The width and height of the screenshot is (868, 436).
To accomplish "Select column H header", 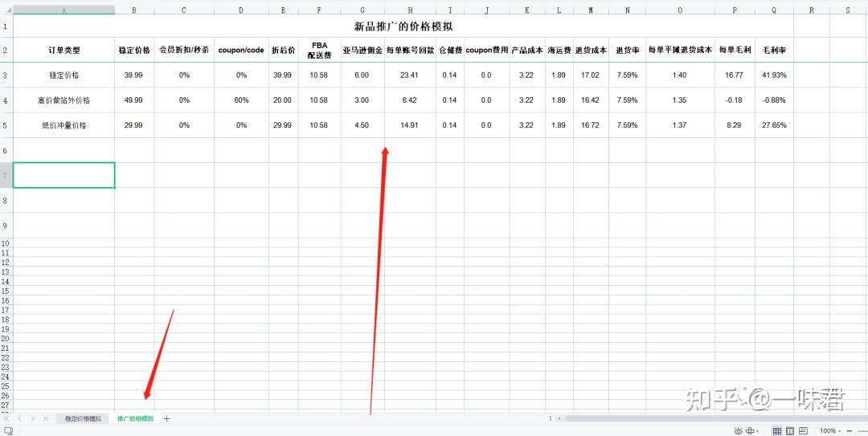I will click(x=410, y=10).
